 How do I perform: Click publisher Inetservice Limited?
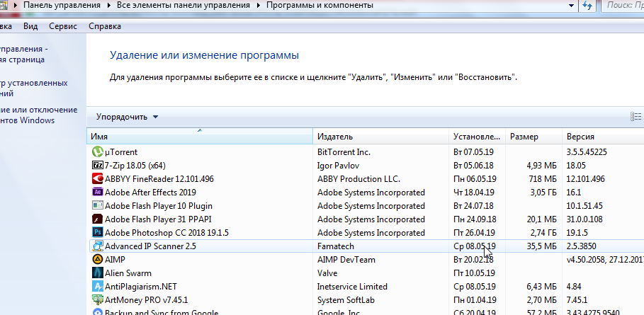(x=352, y=287)
